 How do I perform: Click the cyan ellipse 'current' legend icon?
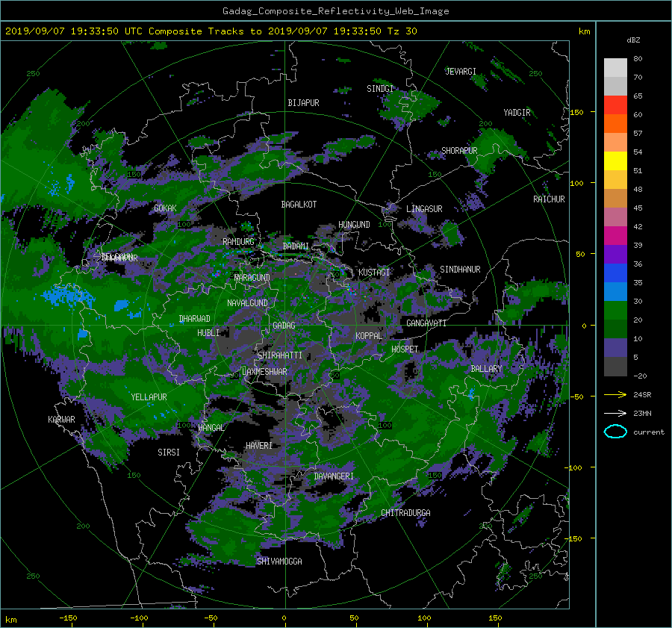click(x=615, y=432)
